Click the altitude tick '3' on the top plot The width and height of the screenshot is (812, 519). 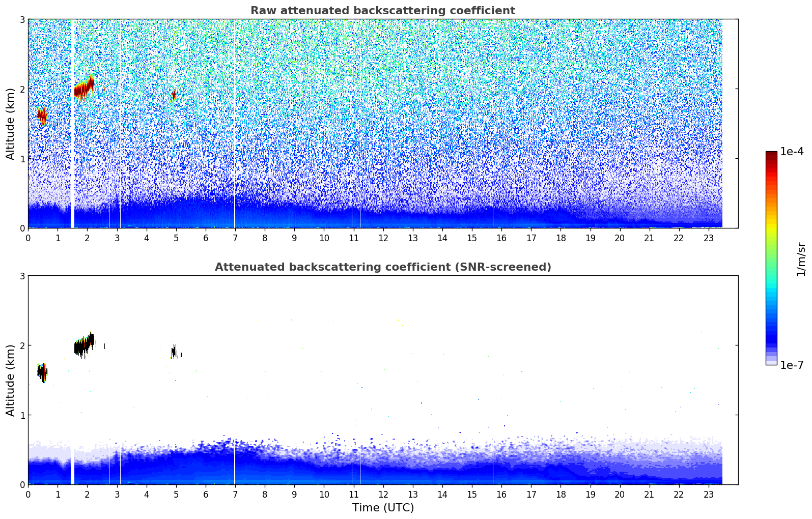point(22,19)
